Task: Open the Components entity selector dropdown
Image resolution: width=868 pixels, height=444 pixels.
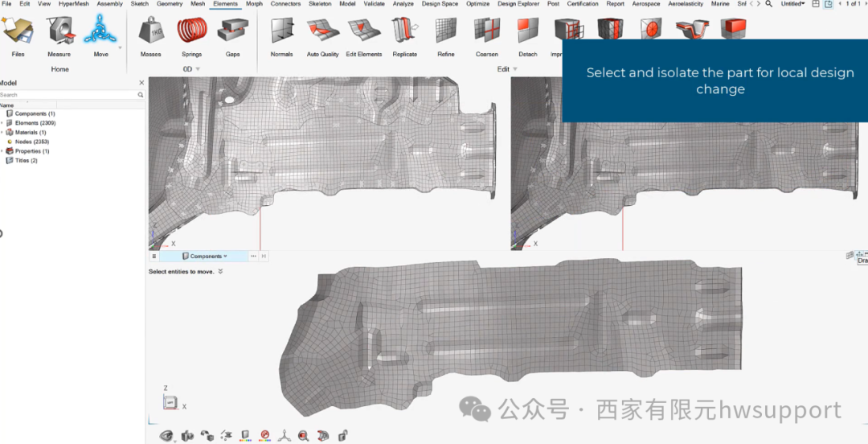Action: 206,256
